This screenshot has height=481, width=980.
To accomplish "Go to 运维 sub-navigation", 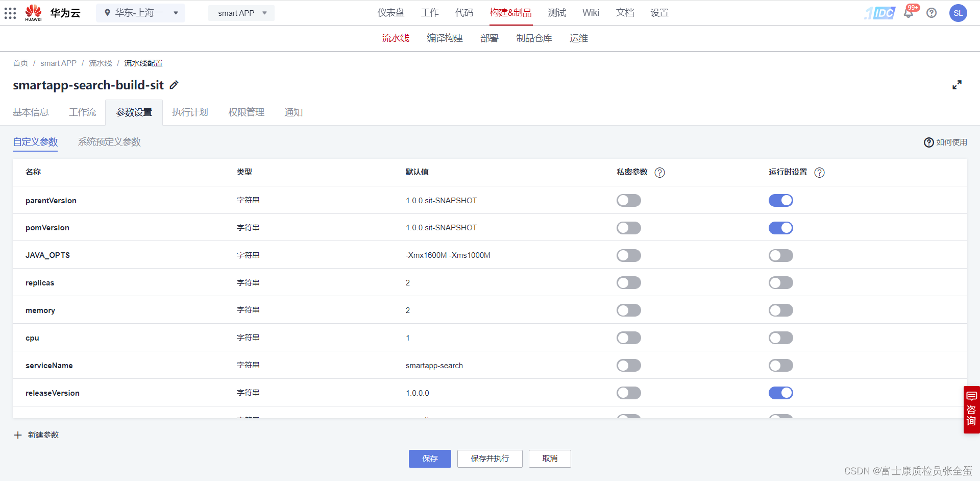I will tap(579, 38).
